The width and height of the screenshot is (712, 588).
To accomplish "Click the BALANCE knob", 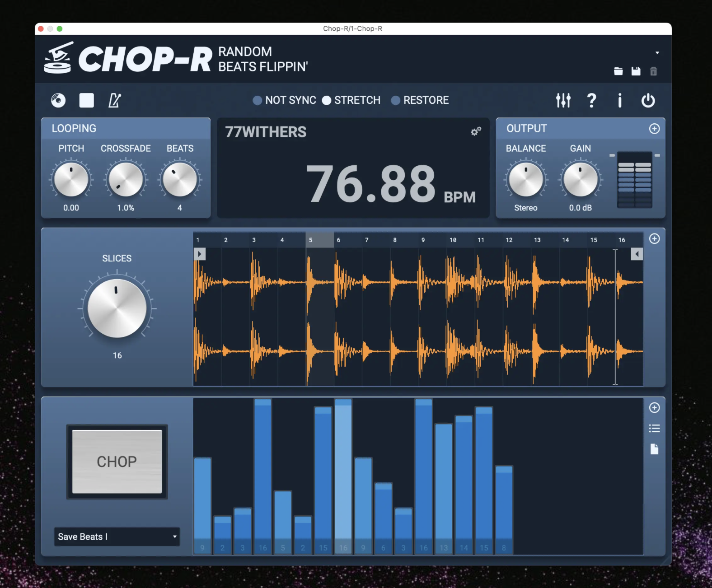I will (526, 179).
